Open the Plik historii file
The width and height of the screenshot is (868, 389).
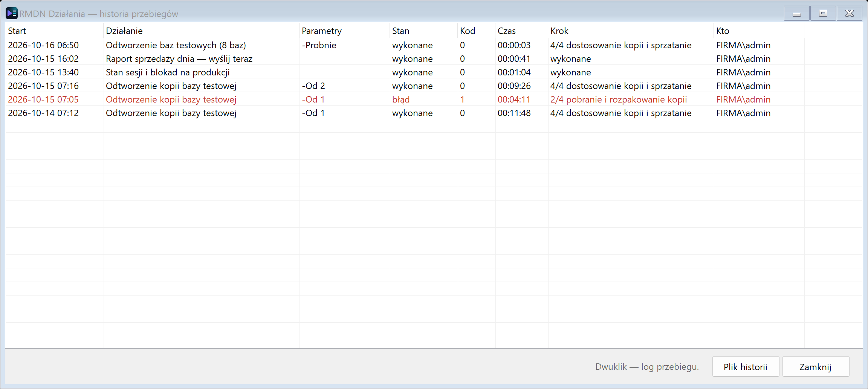point(746,366)
